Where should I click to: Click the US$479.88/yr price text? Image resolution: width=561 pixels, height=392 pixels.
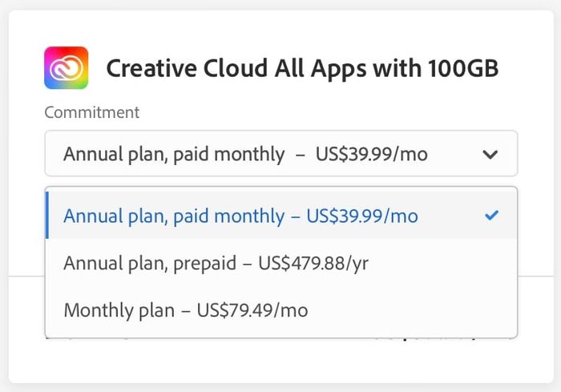pyautogui.click(x=313, y=263)
